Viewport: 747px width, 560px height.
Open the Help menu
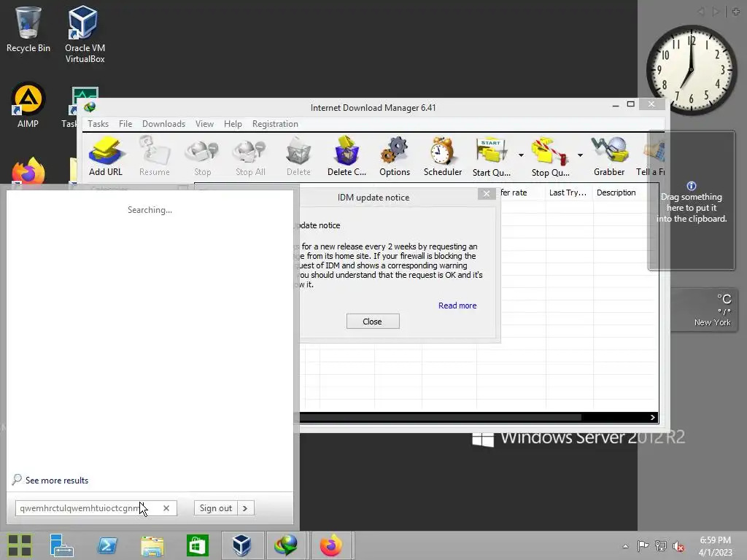(233, 124)
